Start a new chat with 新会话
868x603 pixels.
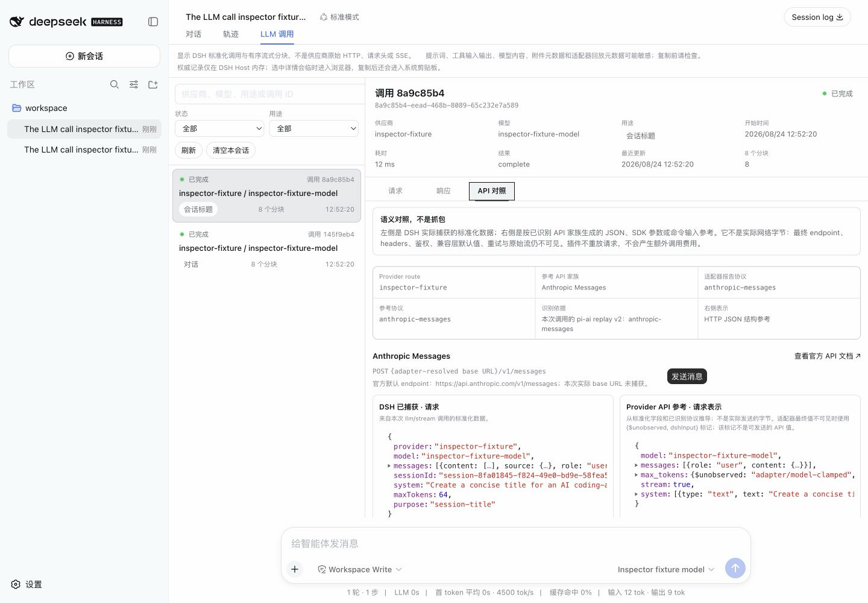(84, 56)
